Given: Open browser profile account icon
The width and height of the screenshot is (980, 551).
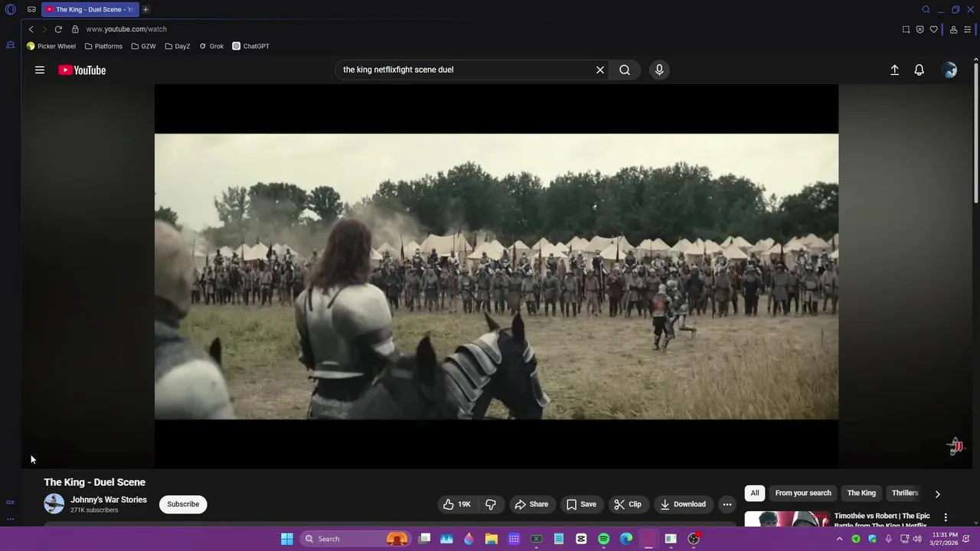Looking at the screenshot, I should coord(953,29).
